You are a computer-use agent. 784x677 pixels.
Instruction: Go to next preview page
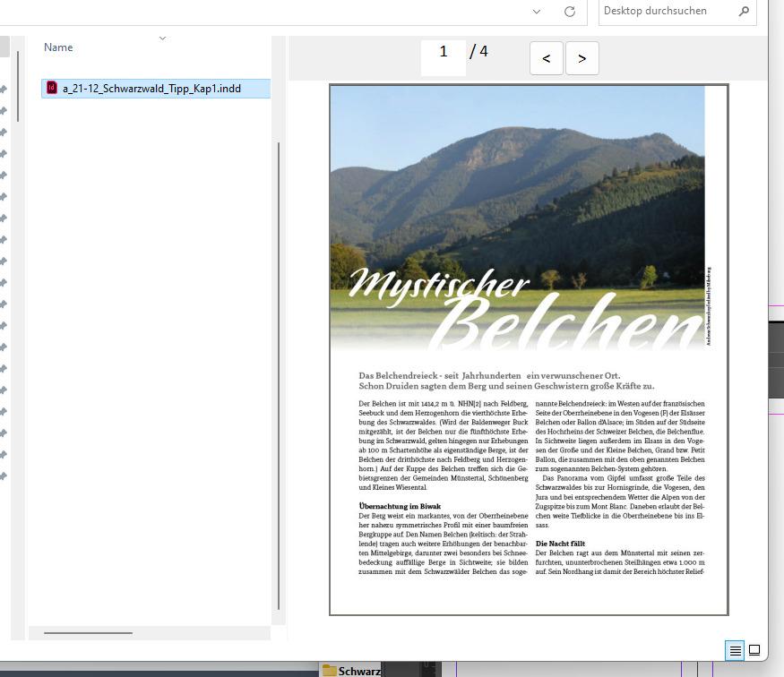[x=582, y=58]
